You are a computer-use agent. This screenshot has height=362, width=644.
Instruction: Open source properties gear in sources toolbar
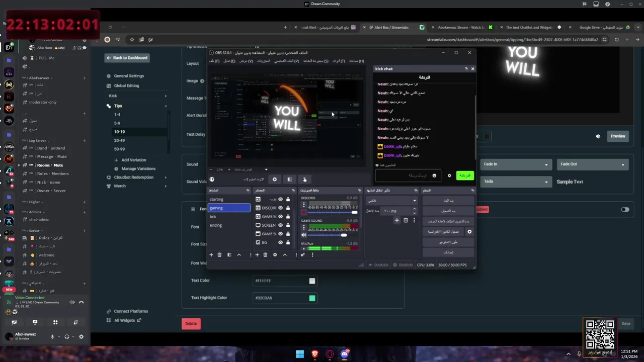click(x=275, y=255)
